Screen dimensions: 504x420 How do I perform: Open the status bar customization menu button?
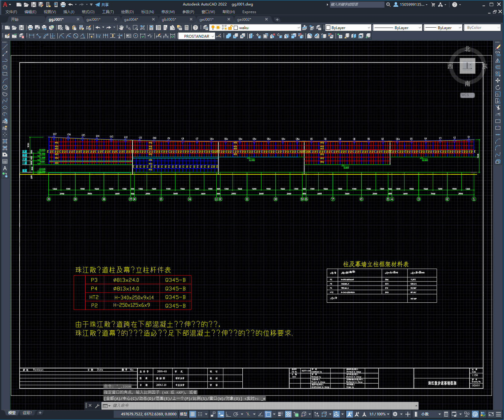[x=498, y=414]
